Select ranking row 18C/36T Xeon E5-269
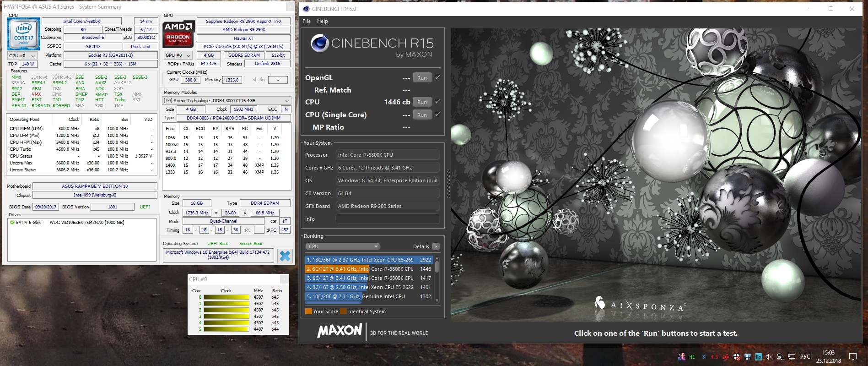868x366 pixels. [369, 260]
